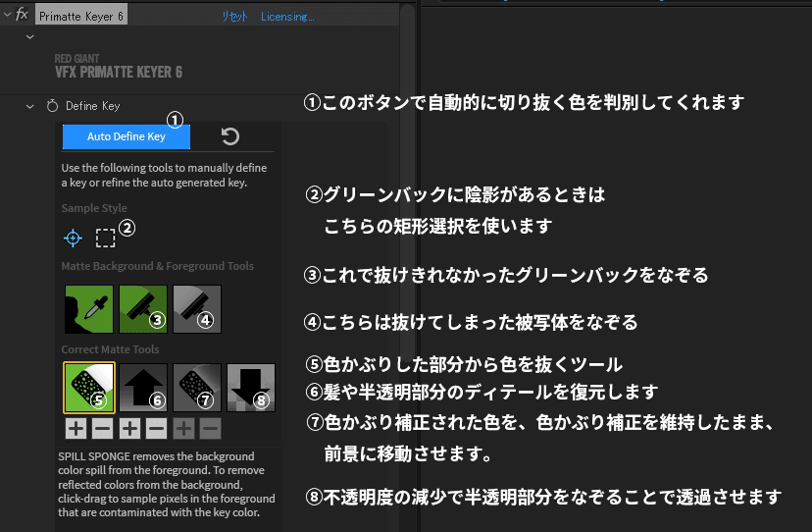Click the second minus button under Restore Detail
Screen dimensions: 812x532
tap(156, 429)
